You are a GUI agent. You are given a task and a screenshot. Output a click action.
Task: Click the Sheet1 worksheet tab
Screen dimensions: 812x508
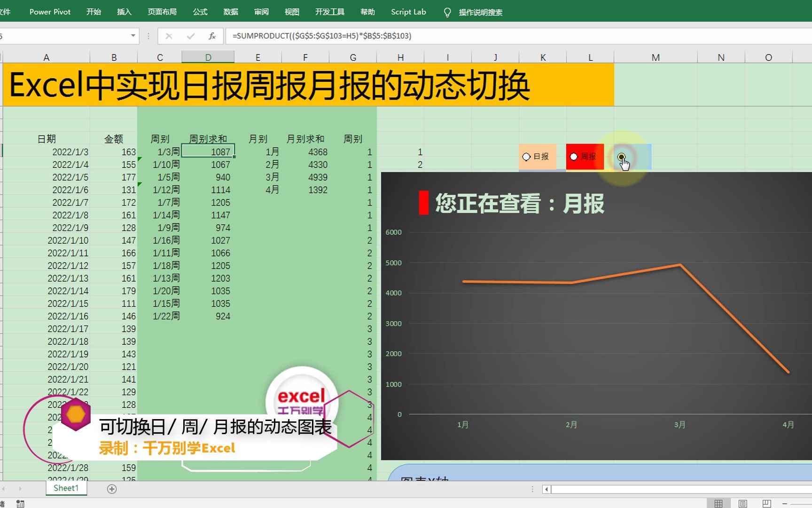(66, 488)
